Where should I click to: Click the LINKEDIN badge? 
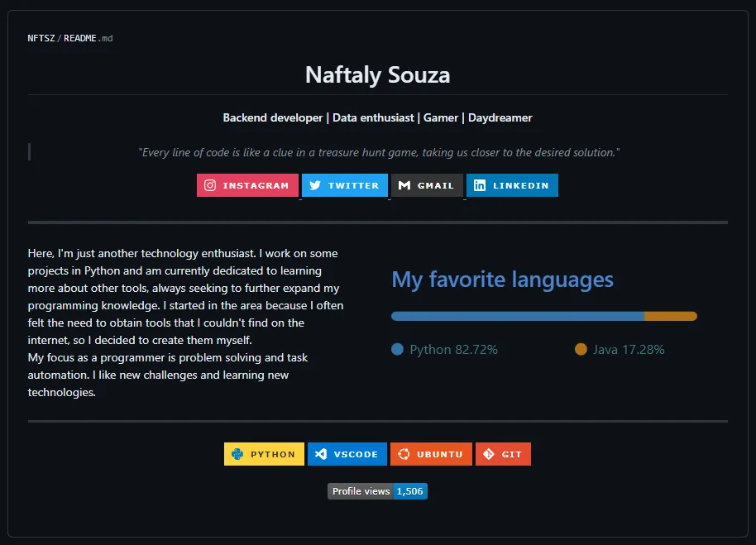click(513, 184)
